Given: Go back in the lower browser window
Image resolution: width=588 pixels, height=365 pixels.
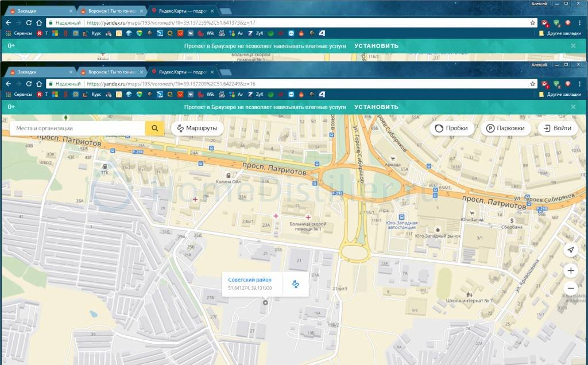Looking at the screenshot, I should 8,84.
